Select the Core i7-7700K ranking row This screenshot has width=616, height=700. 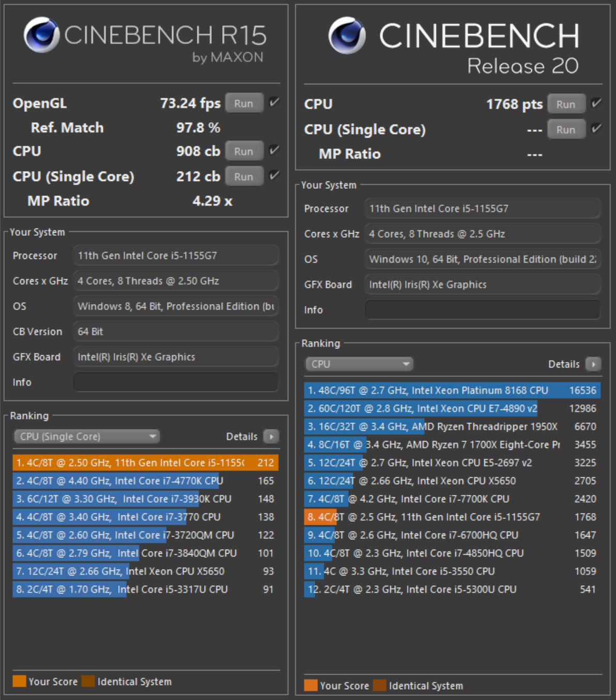452,499
